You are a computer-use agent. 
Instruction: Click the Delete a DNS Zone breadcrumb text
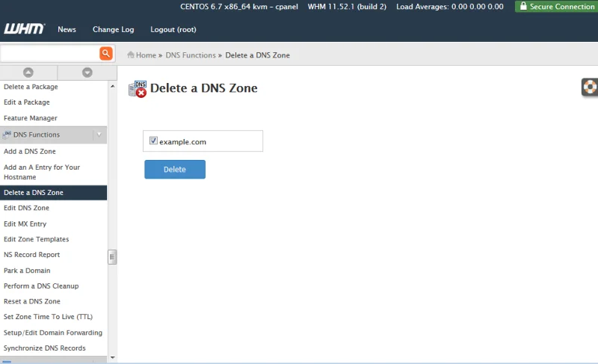tap(257, 55)
